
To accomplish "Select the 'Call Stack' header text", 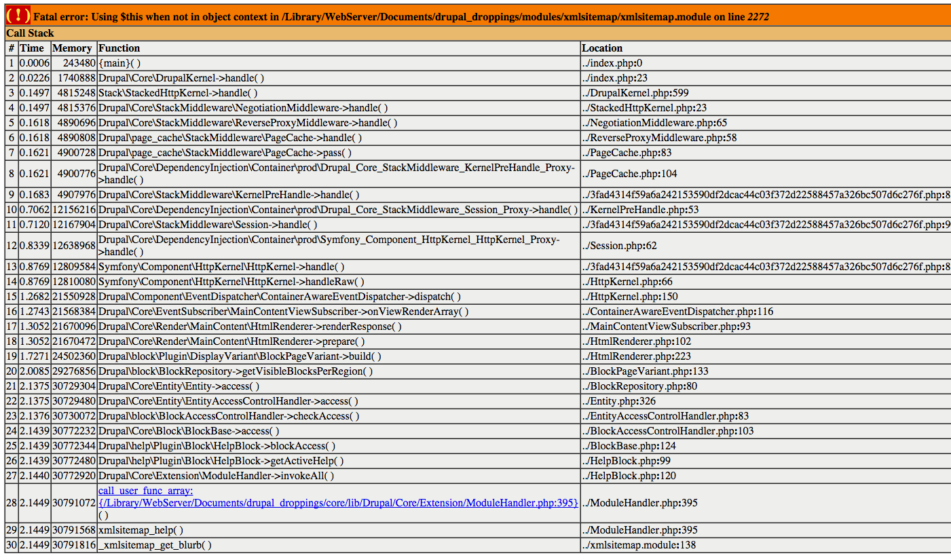I will [x=30, y=33].
